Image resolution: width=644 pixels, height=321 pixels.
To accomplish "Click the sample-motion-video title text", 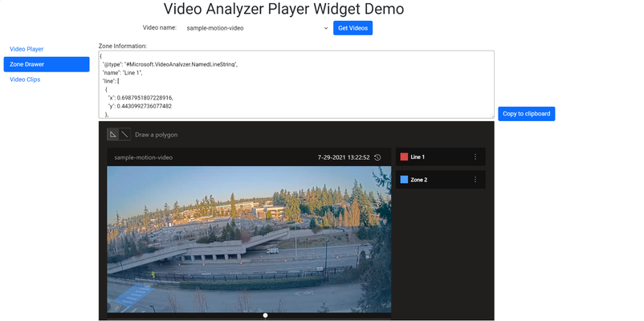I will coord(144,157).
